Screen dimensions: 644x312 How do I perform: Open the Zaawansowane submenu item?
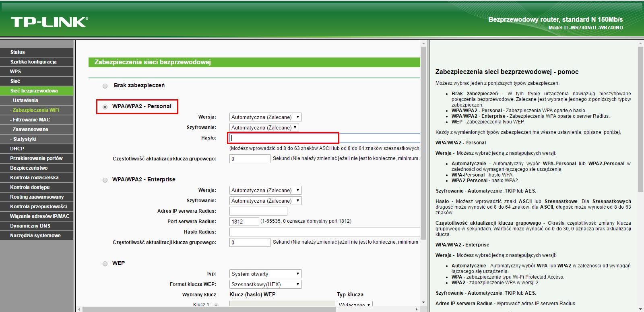tap(37, 129)
